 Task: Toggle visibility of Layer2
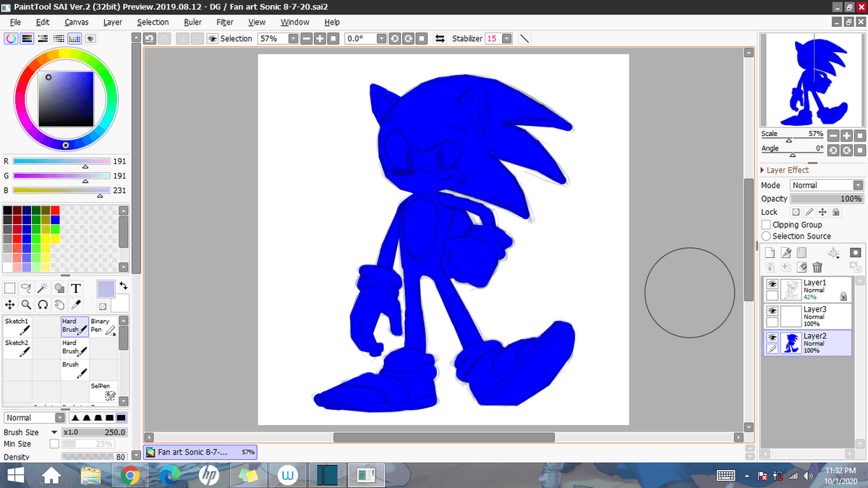click(771, 338)
